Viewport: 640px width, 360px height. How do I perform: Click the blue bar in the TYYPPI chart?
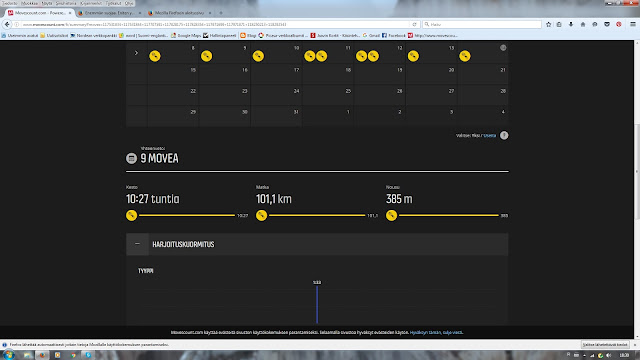click(x=317, y=304)
